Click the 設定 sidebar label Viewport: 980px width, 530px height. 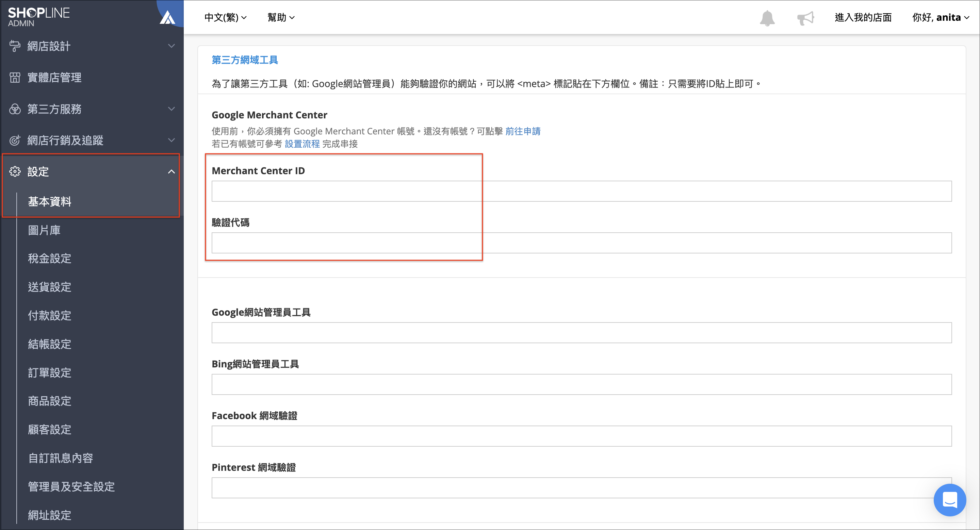38,171
